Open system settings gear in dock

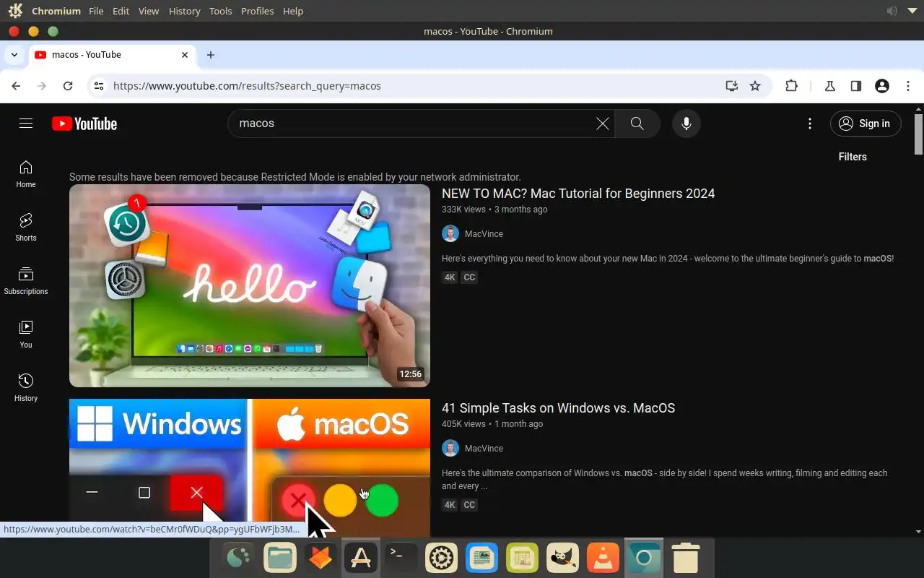(x=442, y=558)
